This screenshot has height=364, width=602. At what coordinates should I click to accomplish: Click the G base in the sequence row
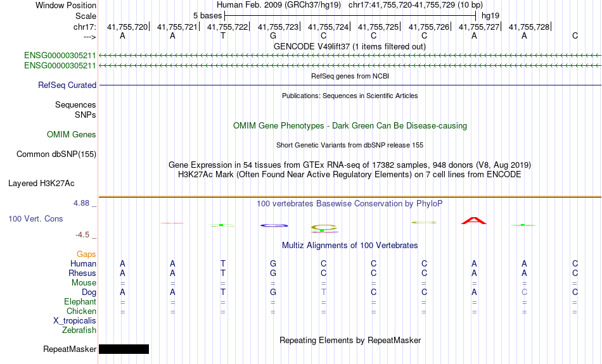(273, 35)
